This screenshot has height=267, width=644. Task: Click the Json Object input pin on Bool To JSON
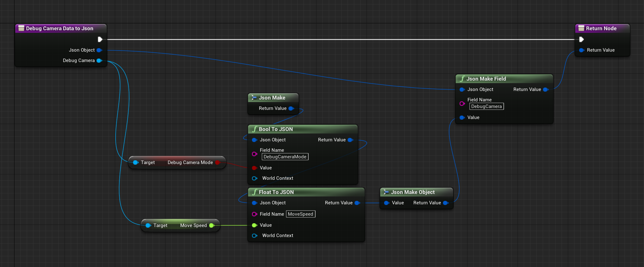(255, 140)
